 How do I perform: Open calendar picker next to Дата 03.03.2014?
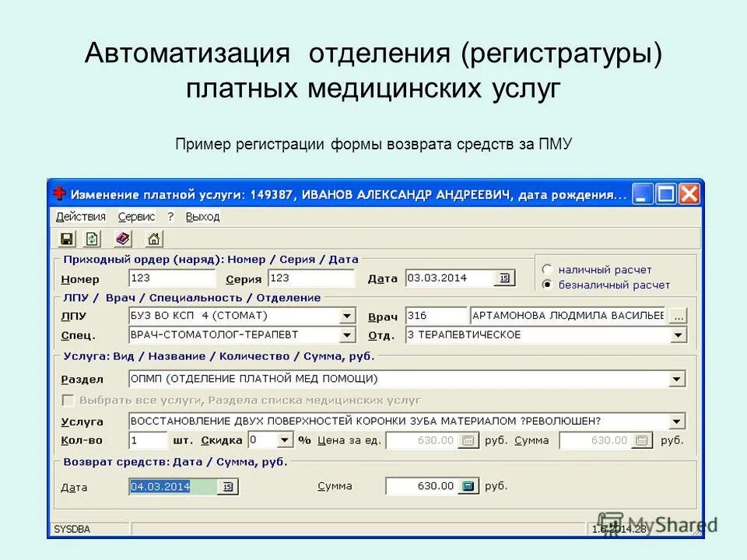click(505, 278)
